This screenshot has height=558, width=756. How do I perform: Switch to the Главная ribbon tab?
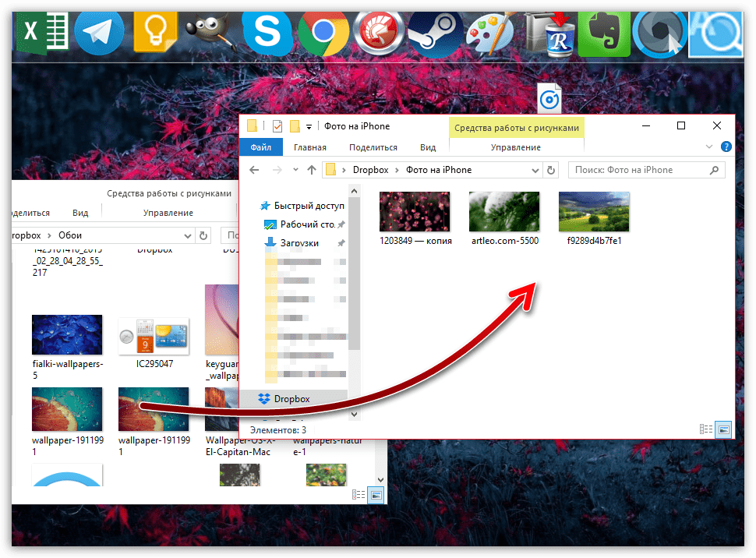[x=309, y=147]
